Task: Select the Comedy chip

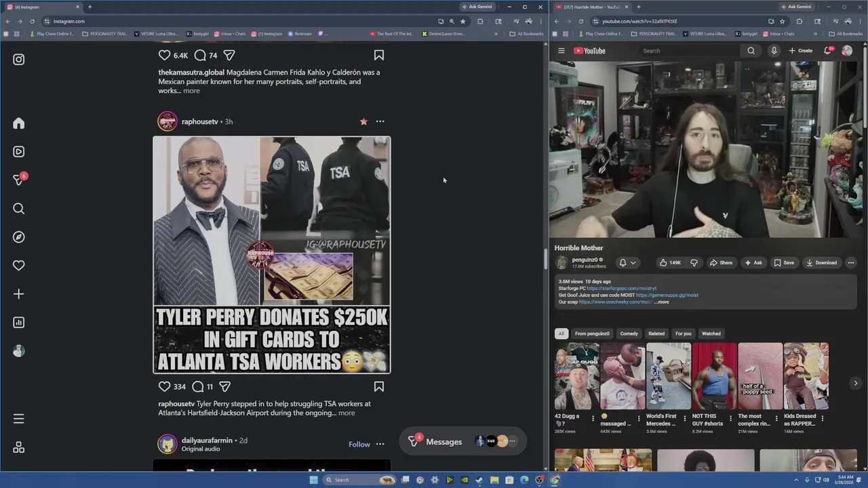Action: (x=629, y=333)
